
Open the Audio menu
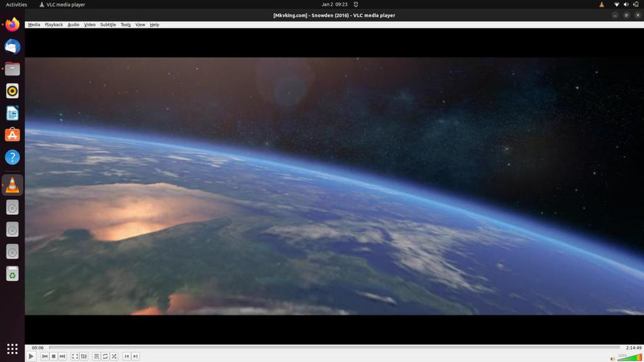73,25
